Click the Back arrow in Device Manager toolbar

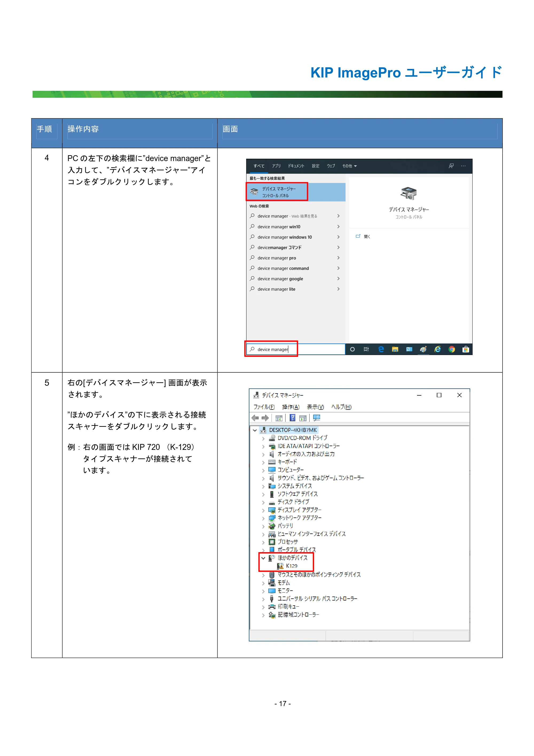(255, 418)
